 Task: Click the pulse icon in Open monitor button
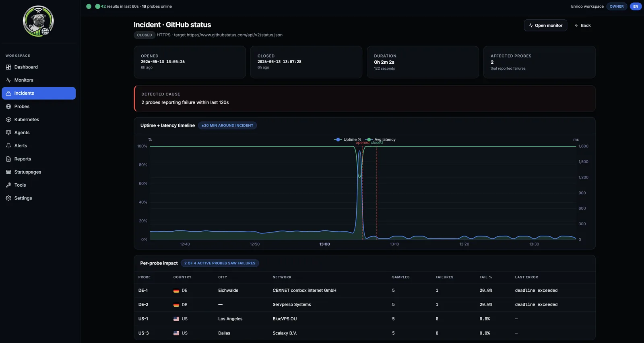pos(531,25)
